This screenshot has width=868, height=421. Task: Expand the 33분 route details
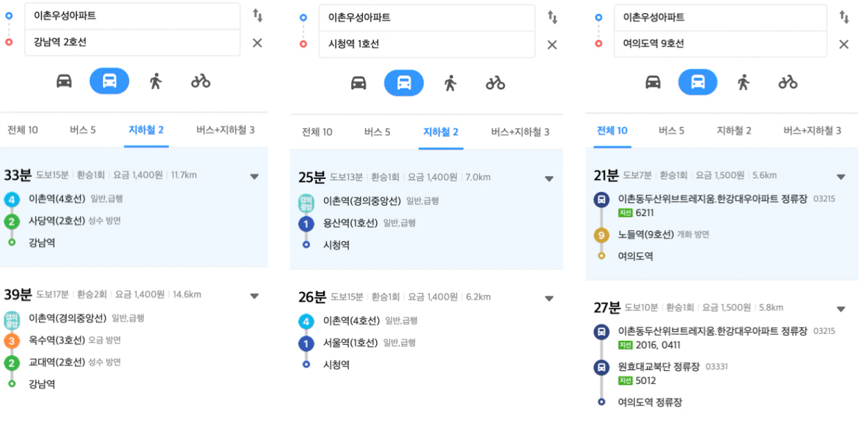coord(255,176)
